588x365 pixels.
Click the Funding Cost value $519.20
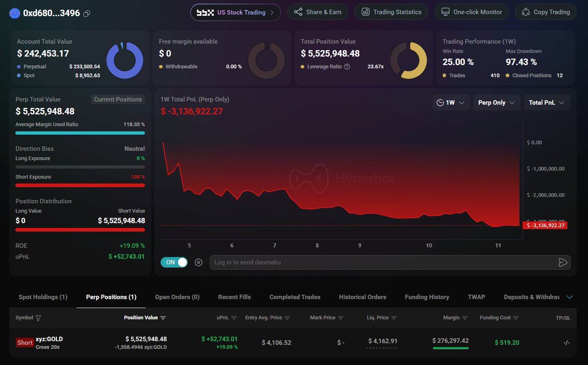click(507, 342)
